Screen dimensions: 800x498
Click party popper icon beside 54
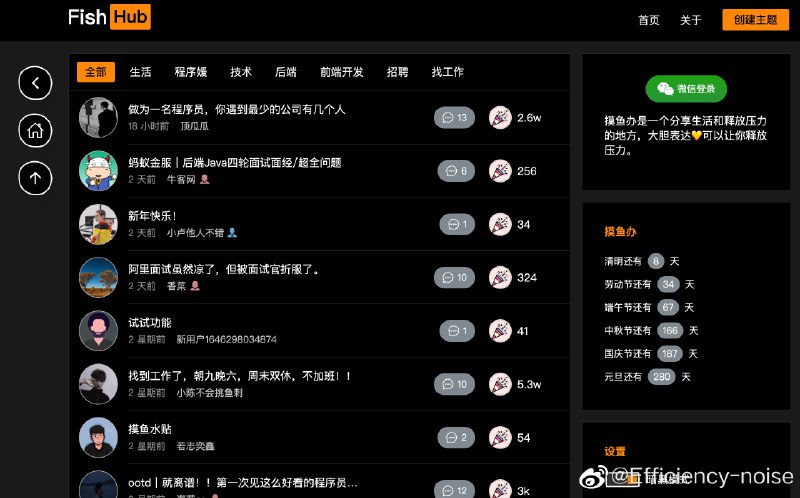pos(500,437)
